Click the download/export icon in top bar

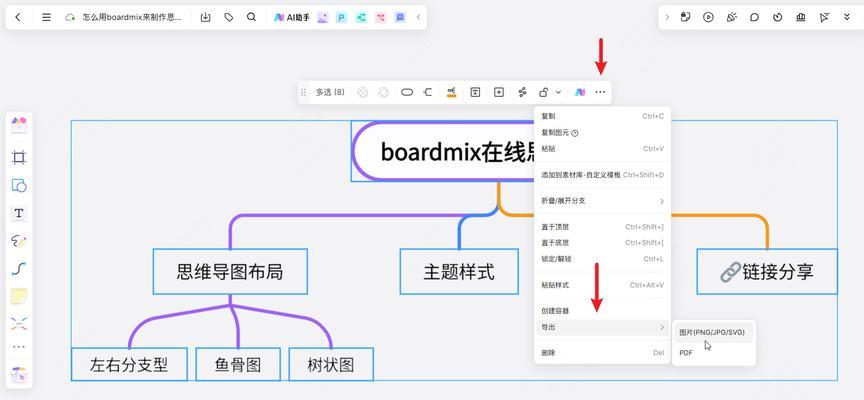click(206, 17)
